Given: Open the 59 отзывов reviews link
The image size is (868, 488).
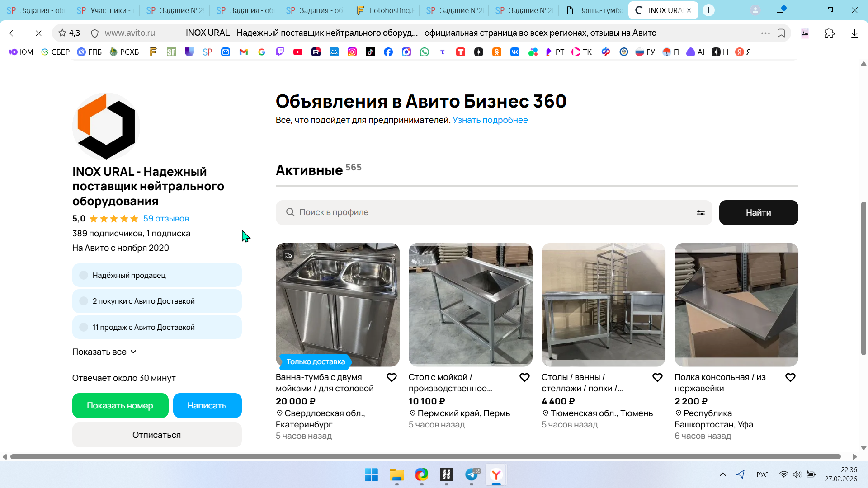Looking at the screenshot, I should pos(166,219).
